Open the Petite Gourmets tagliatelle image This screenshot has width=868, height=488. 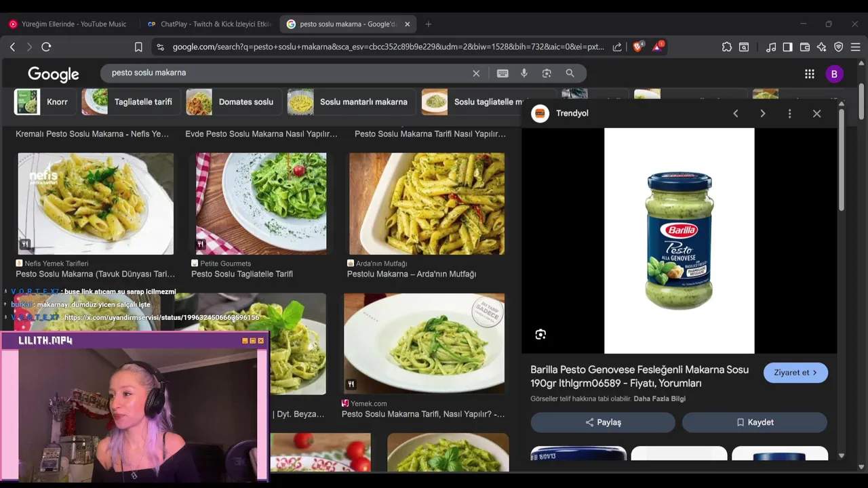pos(261,203)
